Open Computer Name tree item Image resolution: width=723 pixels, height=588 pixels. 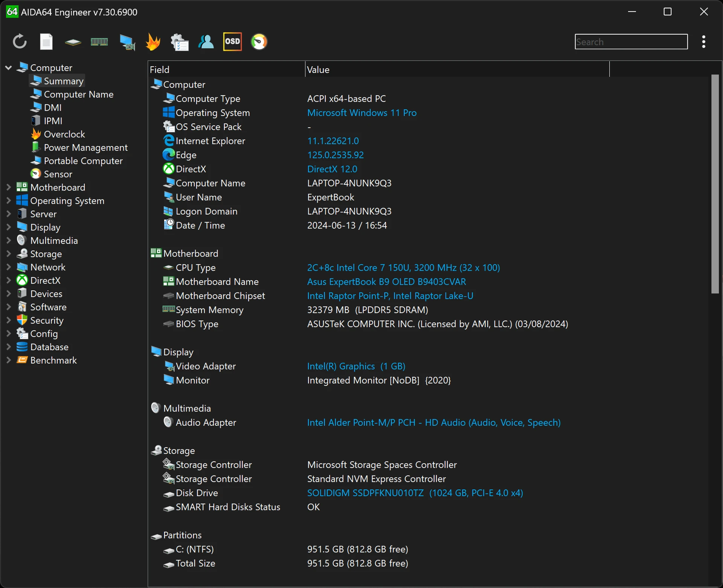(x=72, y=94)
